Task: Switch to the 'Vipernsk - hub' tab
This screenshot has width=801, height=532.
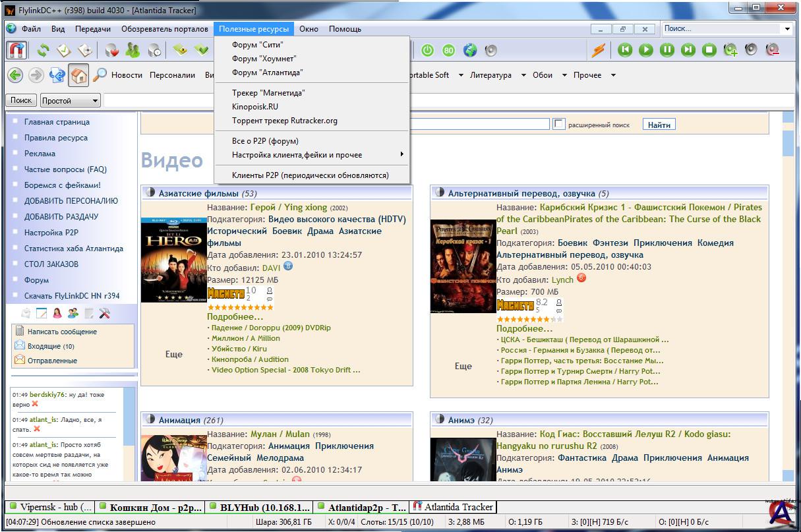Action: tap(51, 507)
